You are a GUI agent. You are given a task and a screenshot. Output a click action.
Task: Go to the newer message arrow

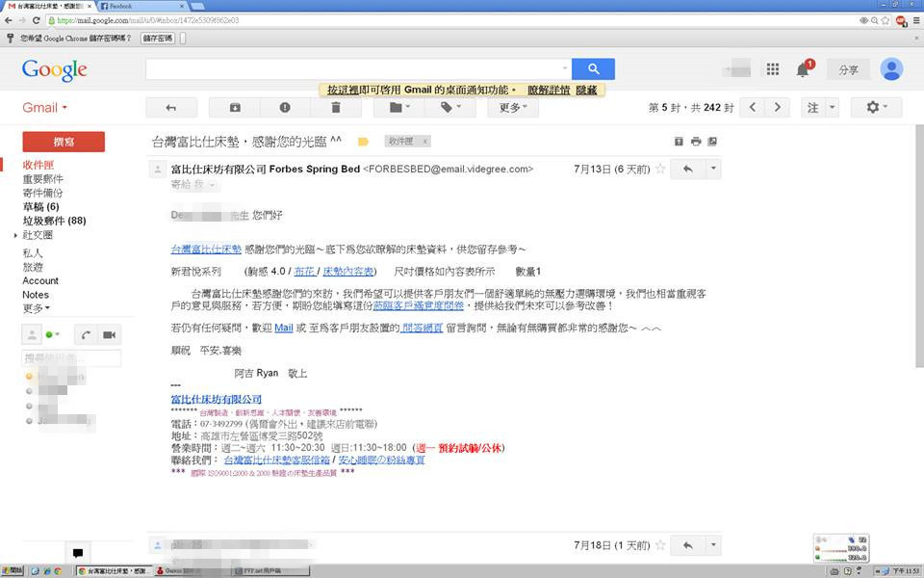pos(753,107)
